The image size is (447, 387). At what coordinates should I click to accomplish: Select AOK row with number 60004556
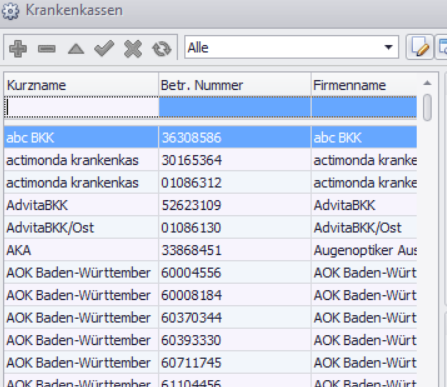(210, 273)
